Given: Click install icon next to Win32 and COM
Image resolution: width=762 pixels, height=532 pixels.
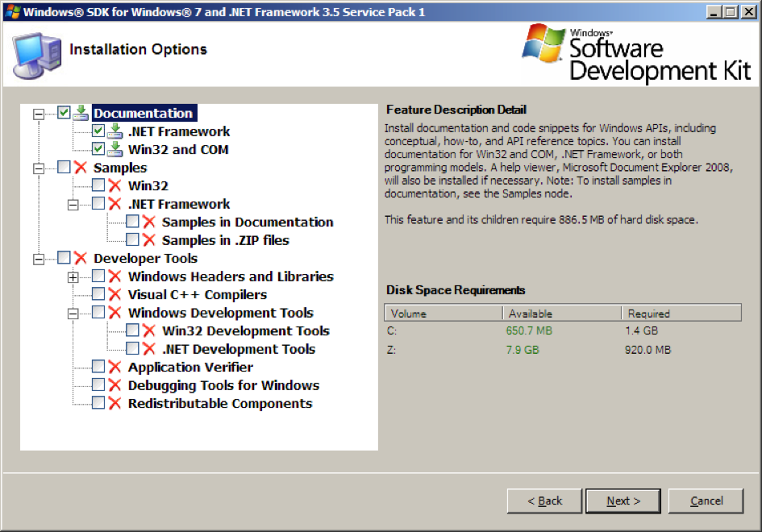Looking at the screenshot, I should point(115,149).
